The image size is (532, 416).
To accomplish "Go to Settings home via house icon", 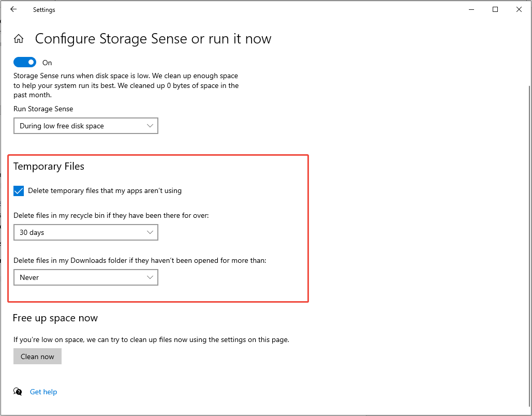I will click(19, 39).
